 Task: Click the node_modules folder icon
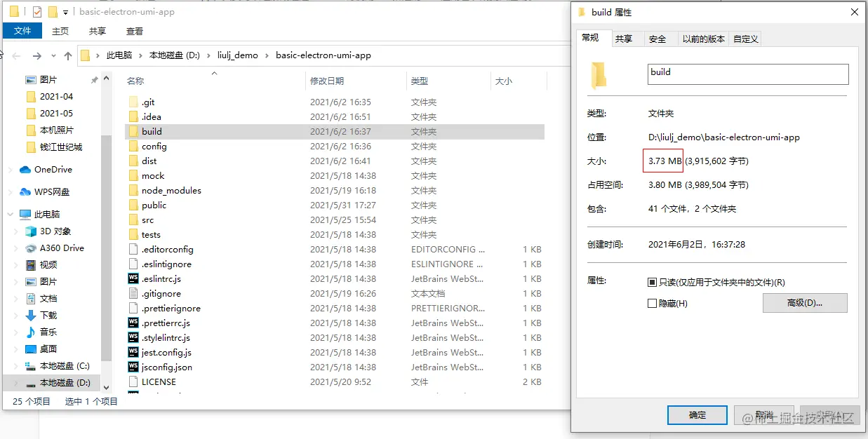pos(134,191)
